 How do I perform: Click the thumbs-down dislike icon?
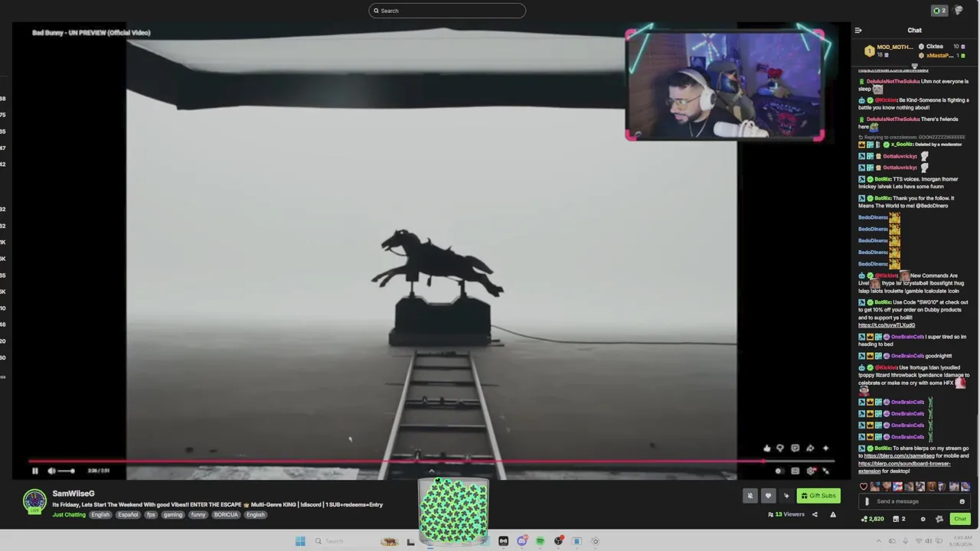(780, 448)
